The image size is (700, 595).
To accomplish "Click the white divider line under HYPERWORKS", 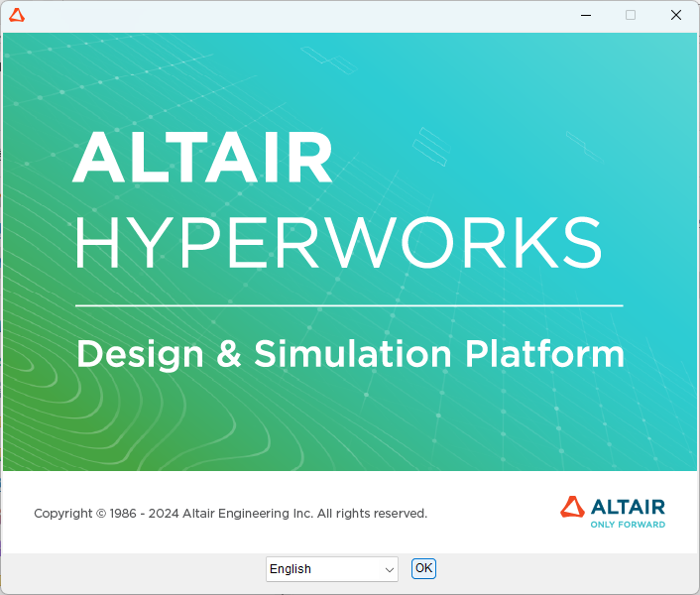I will coord(349,305).
